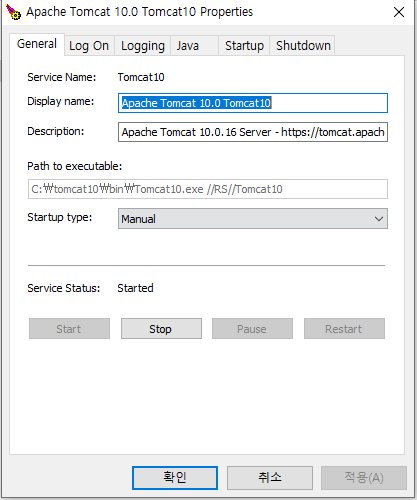Image resolution: width=417 pixels, height=500 pixels.
Task: Click the disabled Start service button
Action: [69, 329]
